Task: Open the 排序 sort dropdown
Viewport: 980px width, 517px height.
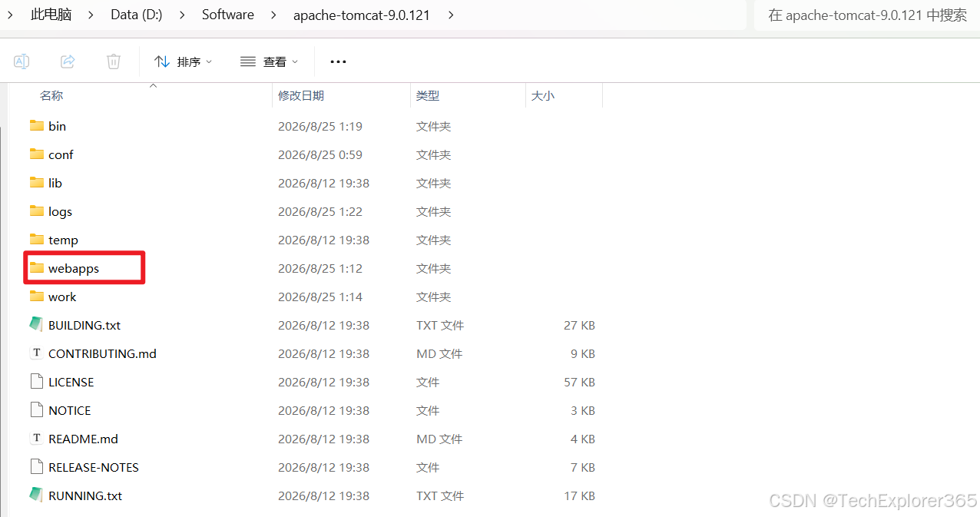Action: coord(183,61)
